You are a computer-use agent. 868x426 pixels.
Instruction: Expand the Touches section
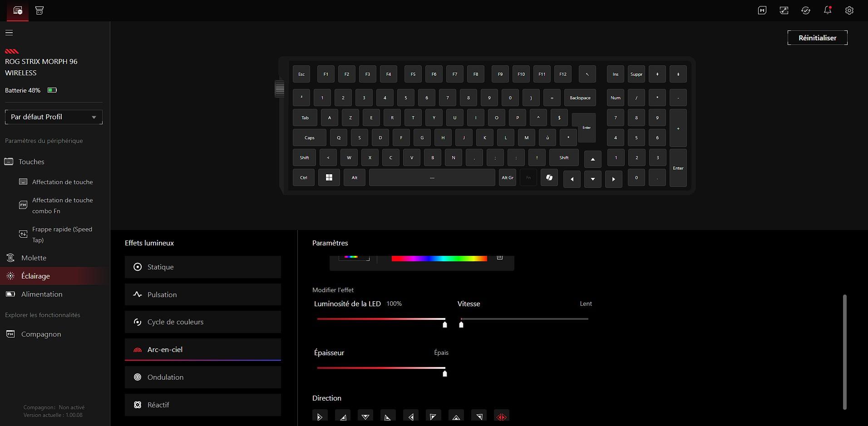point(31,162)
